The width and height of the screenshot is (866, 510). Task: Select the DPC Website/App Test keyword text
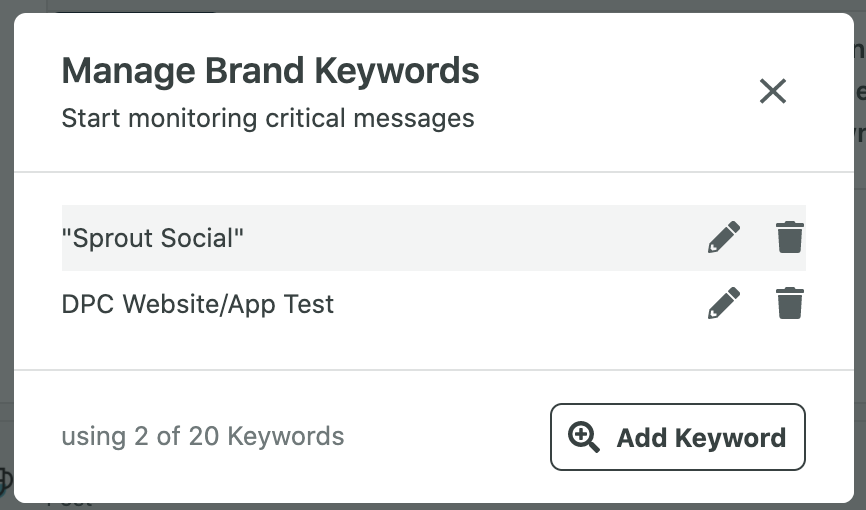coord(198,304)
